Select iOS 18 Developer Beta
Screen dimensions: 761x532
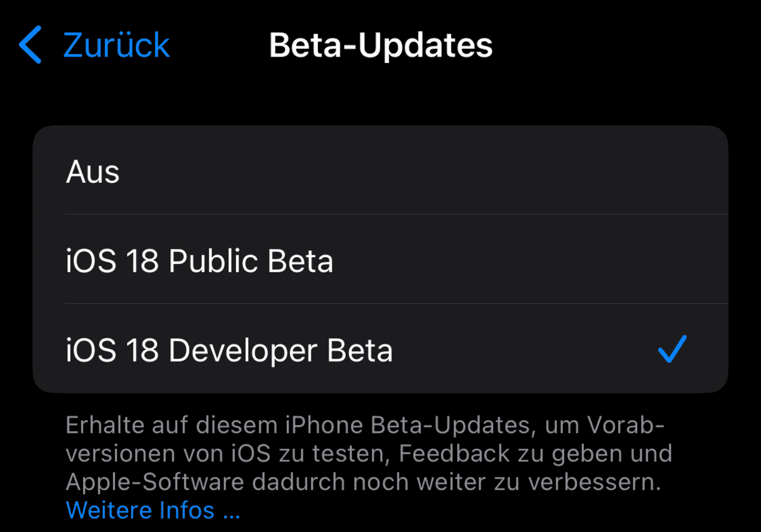tap(381, 349)
